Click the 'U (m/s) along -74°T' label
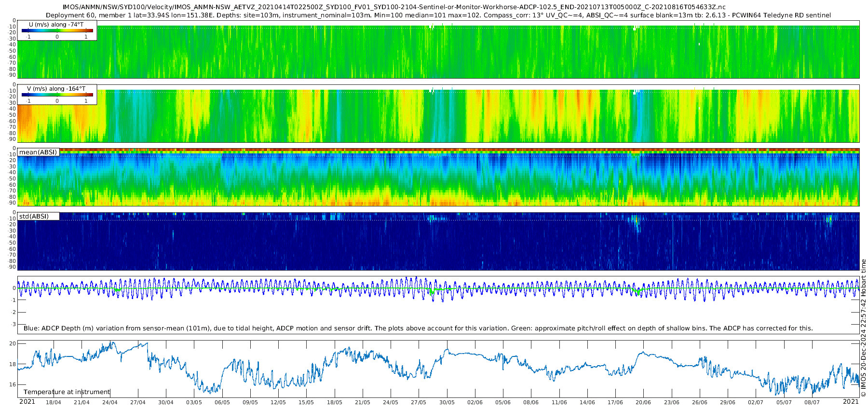 coord(56,25)
